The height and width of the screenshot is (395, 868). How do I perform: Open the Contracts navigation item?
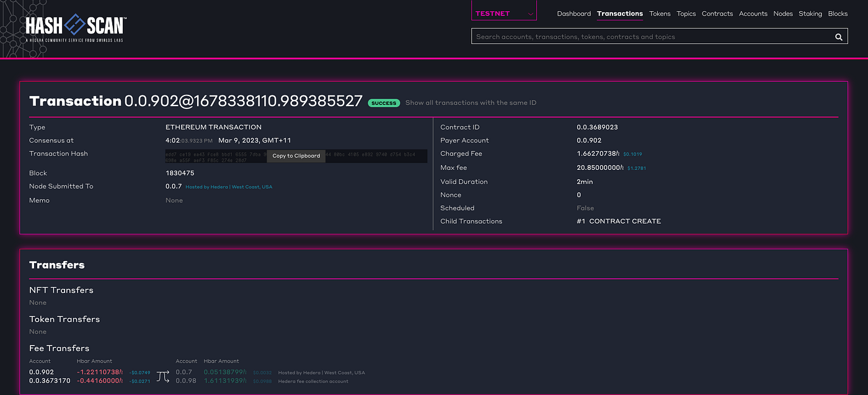point(717,14)
